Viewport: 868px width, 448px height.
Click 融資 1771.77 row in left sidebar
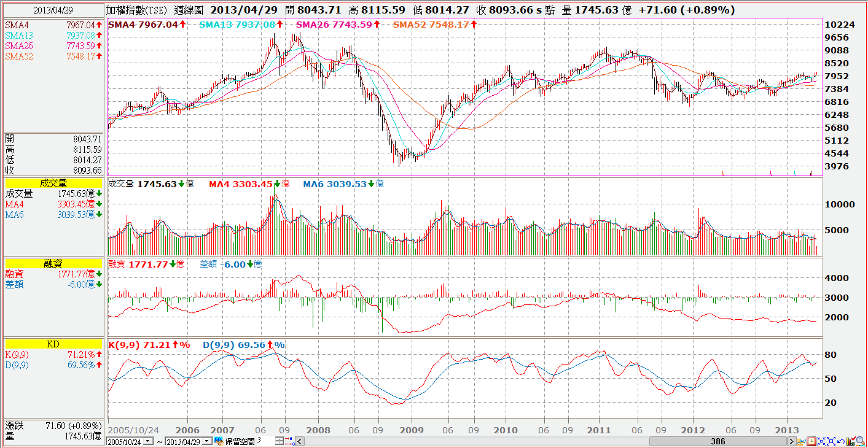[x=53, y=274]
